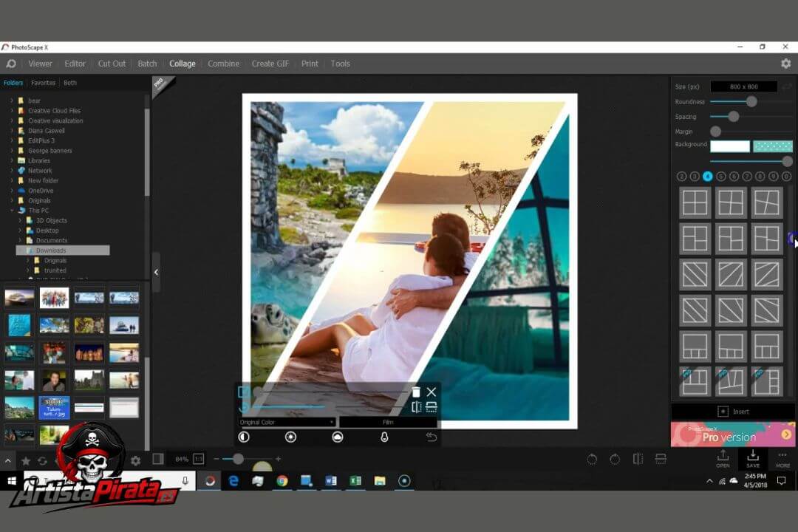Expand the OneDrive tree node arrow
798x532 pixels.
click(12, 191)
